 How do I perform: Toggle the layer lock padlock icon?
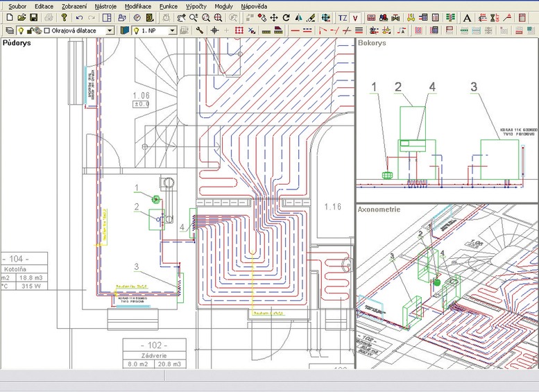coord(30,31)
